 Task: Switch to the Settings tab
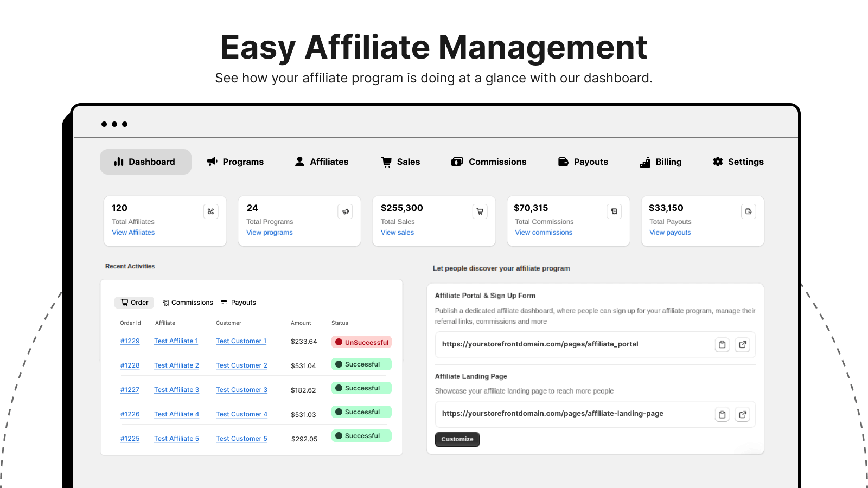click(738, 162)
